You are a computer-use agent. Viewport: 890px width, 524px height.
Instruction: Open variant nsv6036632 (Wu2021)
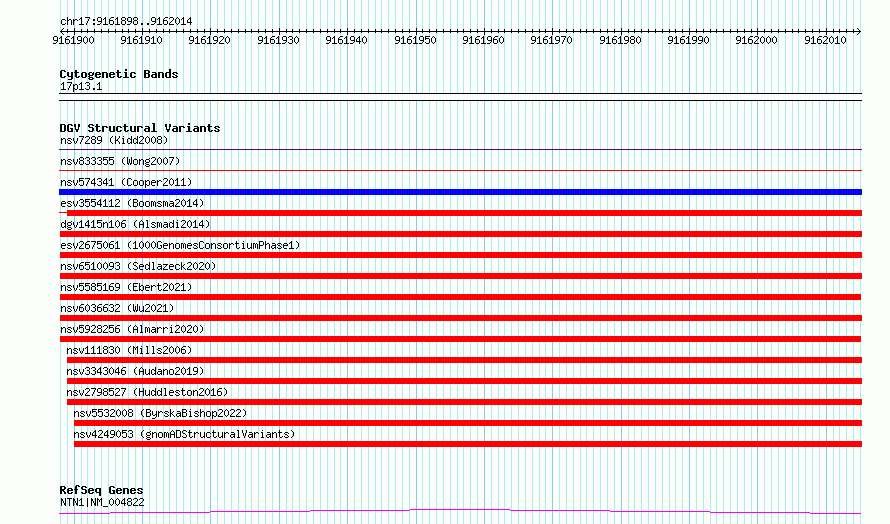tap(117, 308)
